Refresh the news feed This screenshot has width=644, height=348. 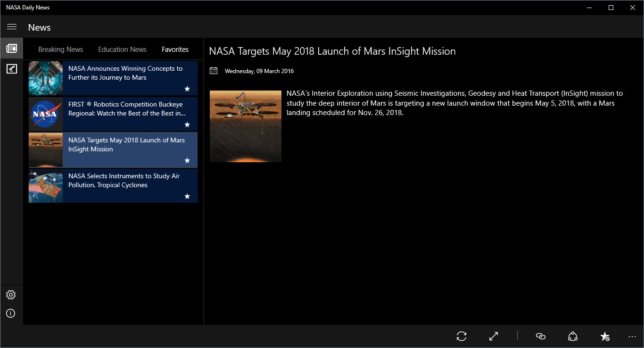coord(462,336)
